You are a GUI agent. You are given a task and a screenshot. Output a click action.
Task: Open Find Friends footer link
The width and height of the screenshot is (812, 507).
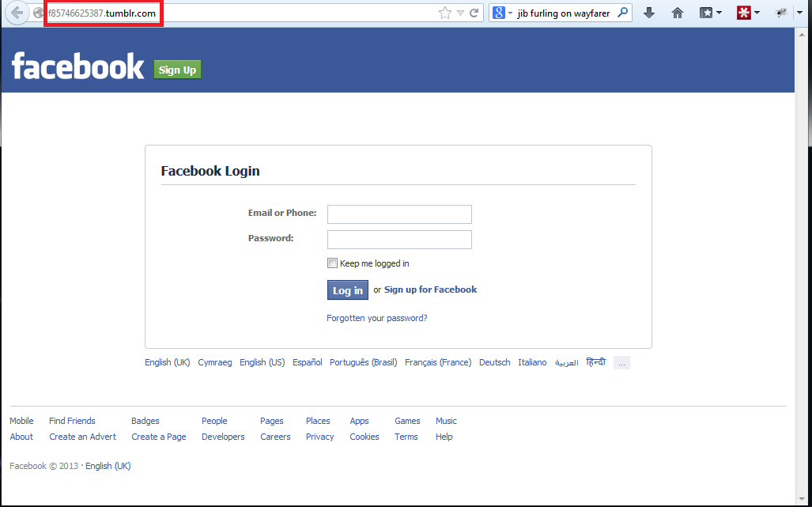pos(72,421)
